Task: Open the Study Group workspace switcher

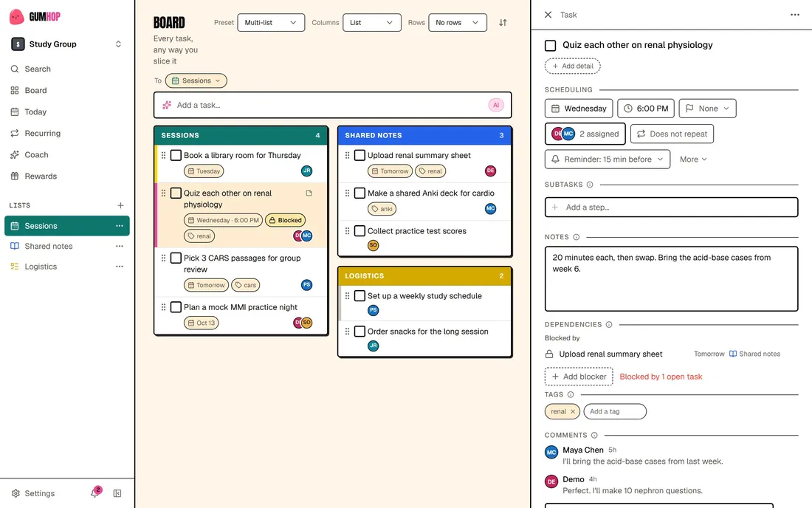Action: coord(66,44)
